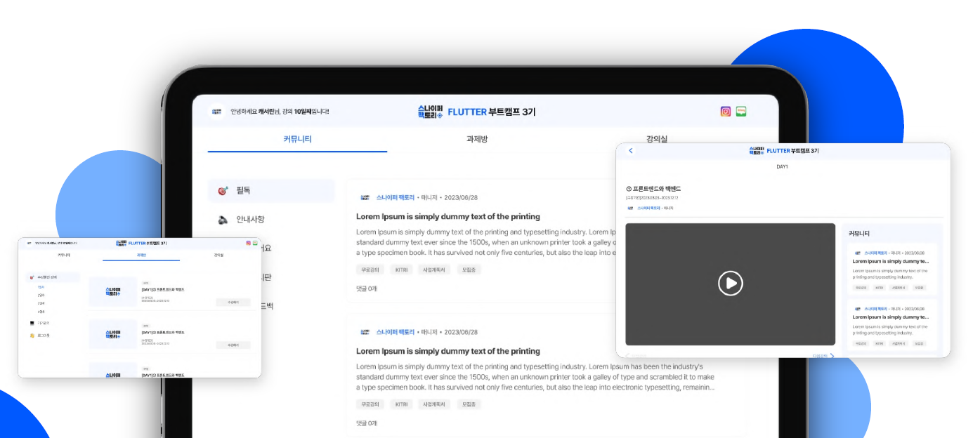Click DAY1 label in lecture window
This screenshot has height=438, width=980.
782,167
